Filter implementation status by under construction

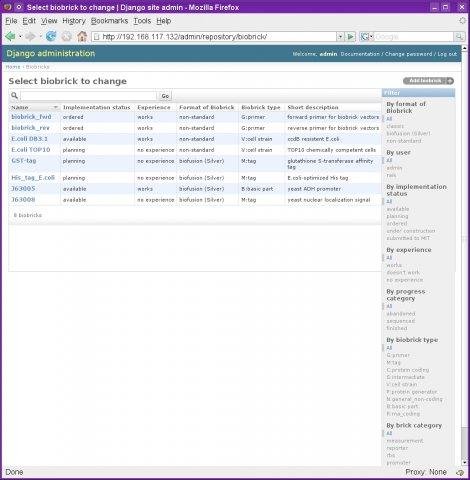(x=411, y=231)
